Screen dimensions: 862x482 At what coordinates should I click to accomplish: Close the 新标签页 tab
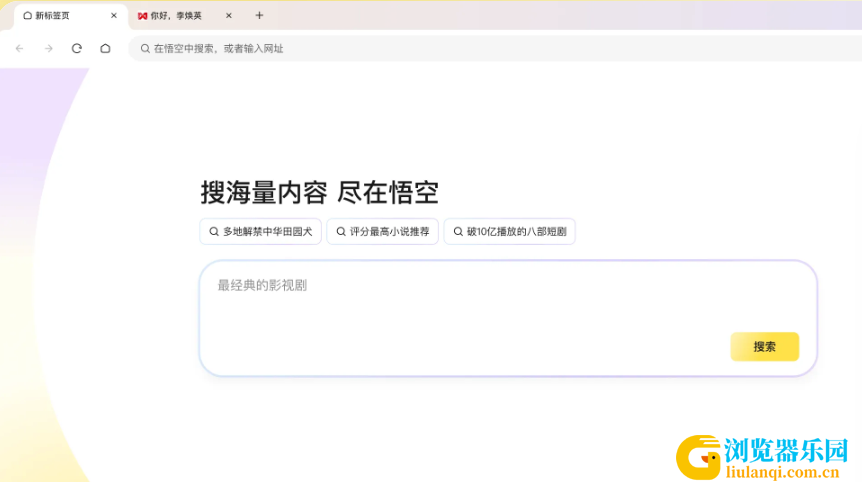tap(113, 16)
